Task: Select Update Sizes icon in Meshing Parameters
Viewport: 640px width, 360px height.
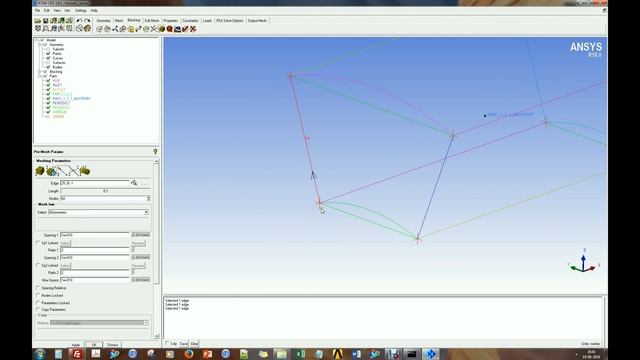Action: coord(40,171)
